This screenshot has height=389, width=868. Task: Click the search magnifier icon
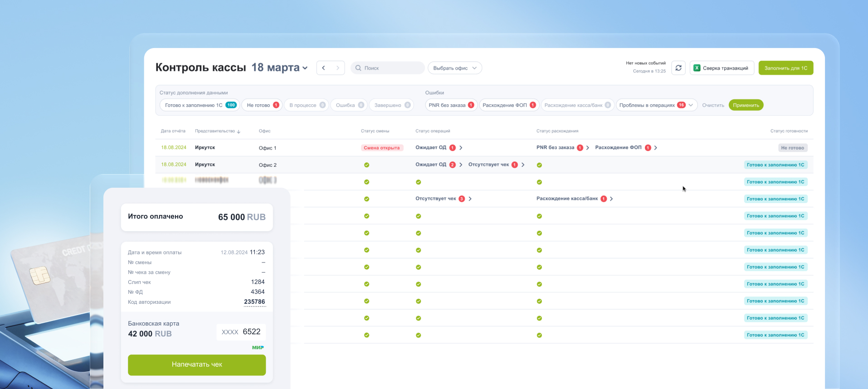[x=358, y=68]
